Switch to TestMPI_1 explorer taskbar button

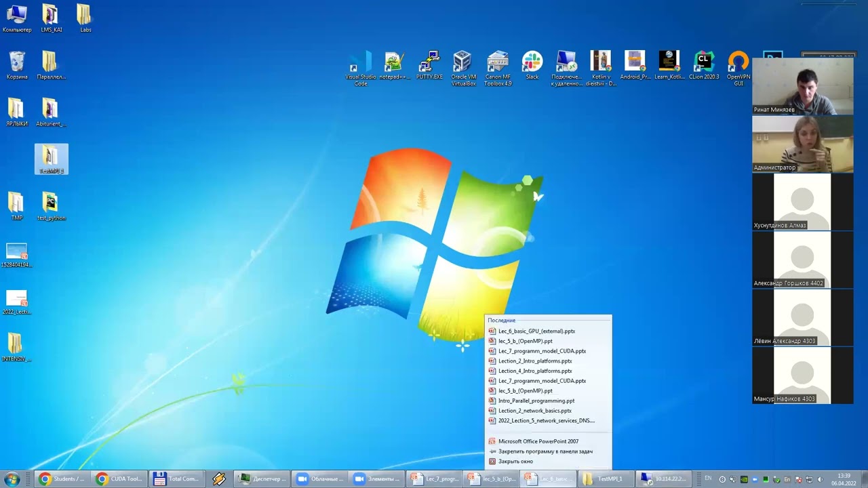tap(605, 479)
